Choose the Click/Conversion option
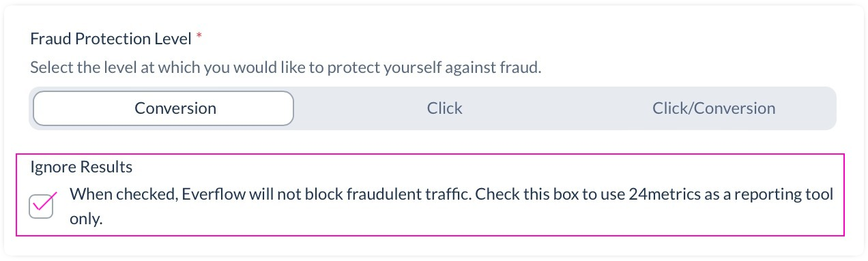The height and width of the screenshot is (261, 868). click(x=714, y=108)
